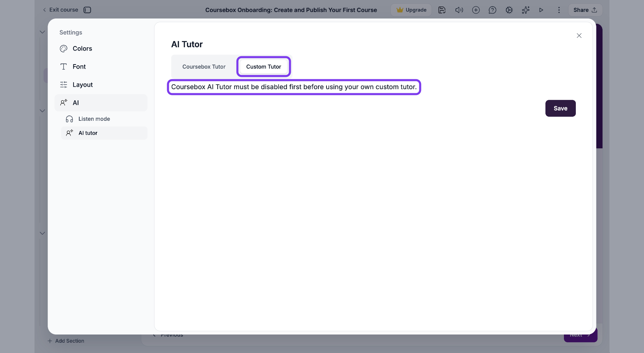
Task: Click the save disk icon in top toolbar
Action: [x=442, y=10]
